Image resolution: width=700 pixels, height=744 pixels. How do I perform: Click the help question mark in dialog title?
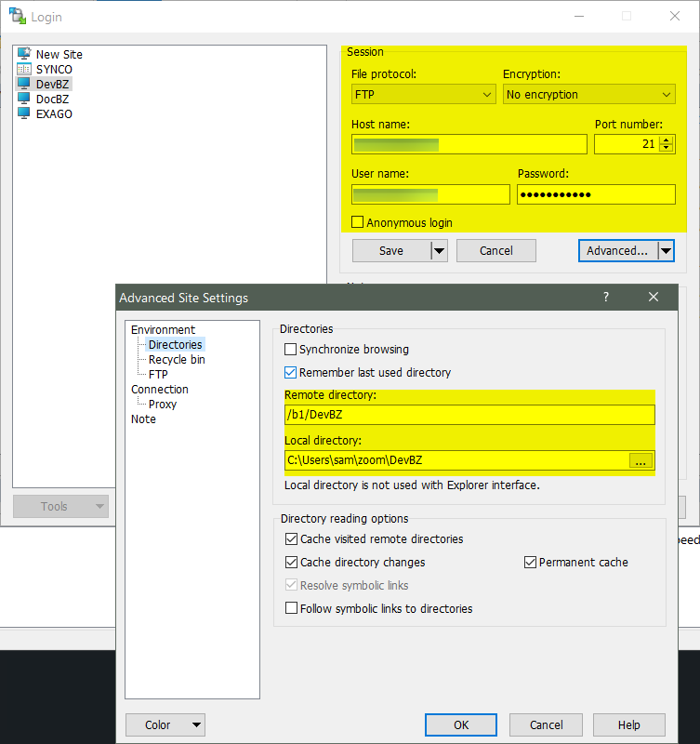(x=606, y=298)
